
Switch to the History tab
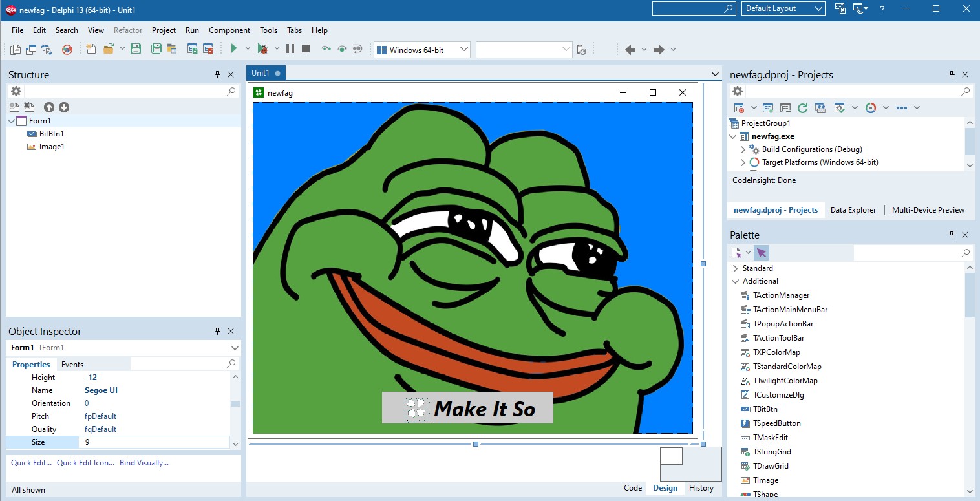701,488
